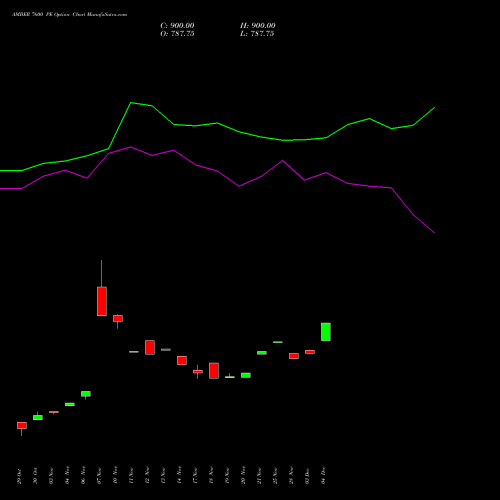Viewport: 500px width, 500px height.
Task: Click the 12 Nov date label
Action: pyautogui.click(x=147, y=475)
